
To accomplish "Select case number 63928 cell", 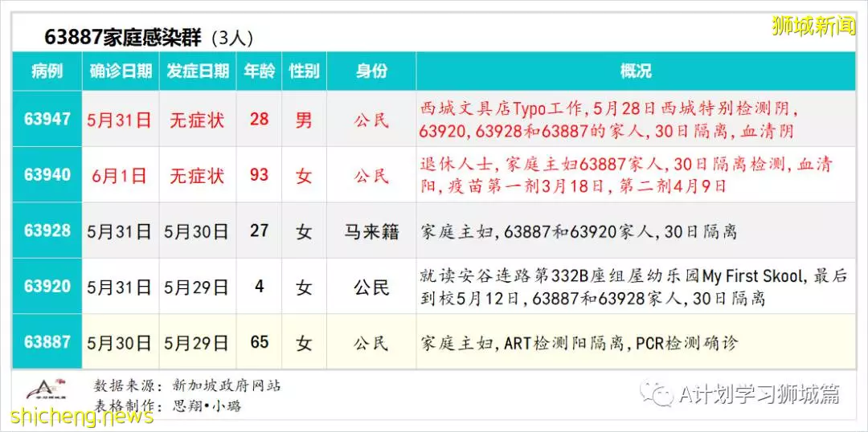I will pyautogui.click(x=47, y=230).
